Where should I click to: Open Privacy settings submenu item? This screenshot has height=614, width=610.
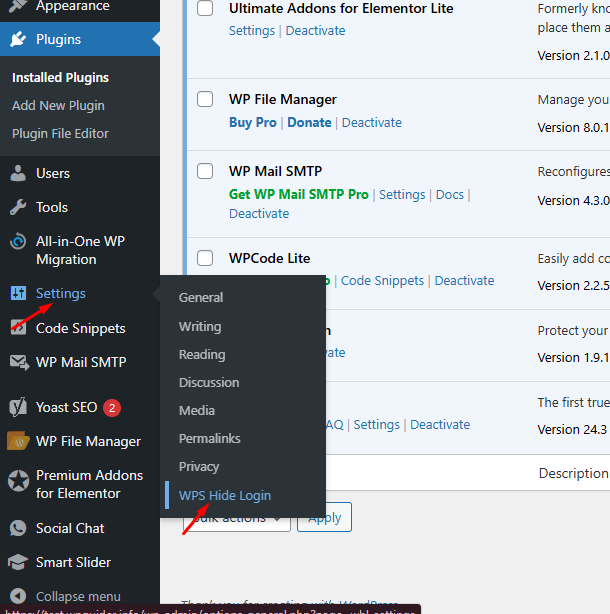point(199,467)
